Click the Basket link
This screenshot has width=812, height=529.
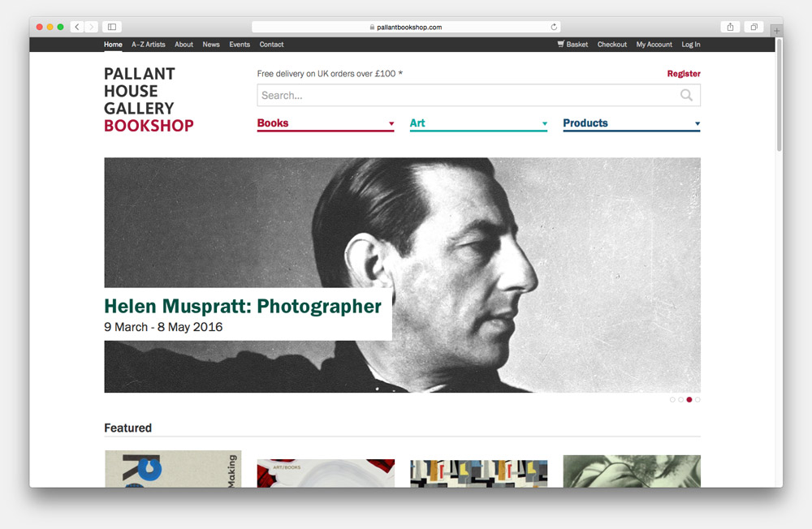[x=577, y=45]
